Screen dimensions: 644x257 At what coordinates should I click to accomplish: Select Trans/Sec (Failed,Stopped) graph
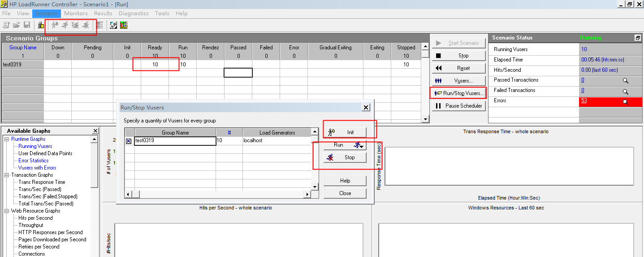click(48, 196)
